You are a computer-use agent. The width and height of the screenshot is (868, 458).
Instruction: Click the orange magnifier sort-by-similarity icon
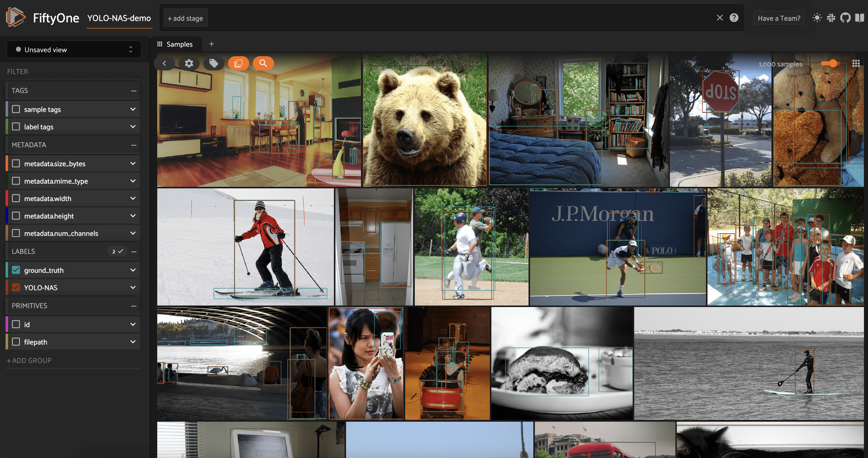click(x=263, y=63)
